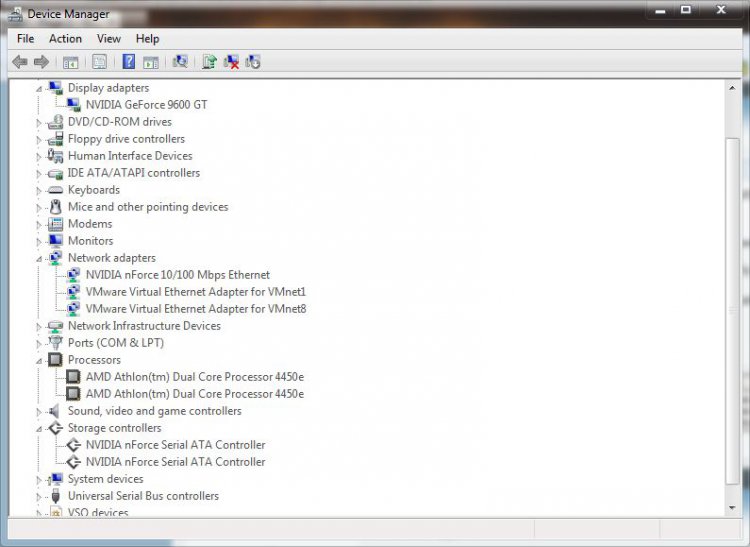
Task: Click the Storage controllers icon
Action: pos(55,428)
